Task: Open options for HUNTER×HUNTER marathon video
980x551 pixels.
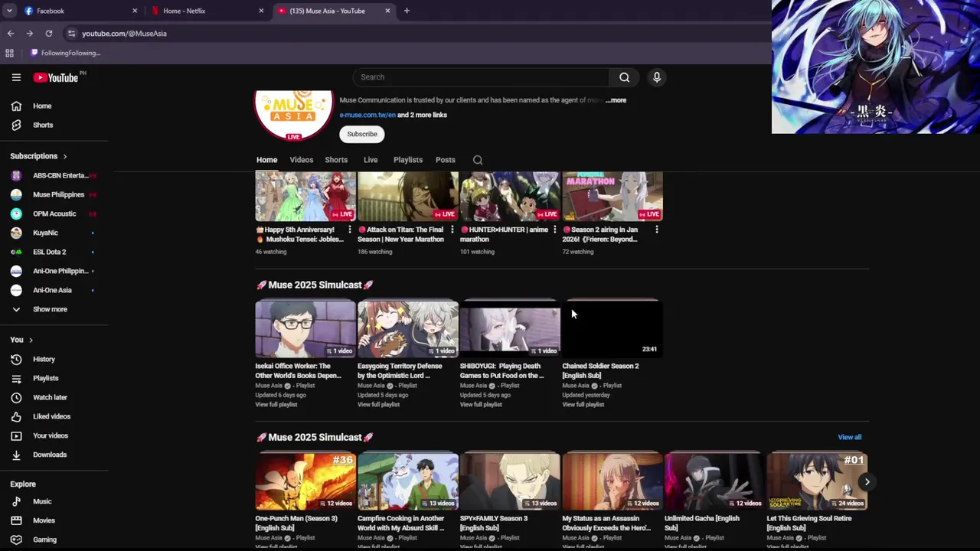Action: pos(554,230)
